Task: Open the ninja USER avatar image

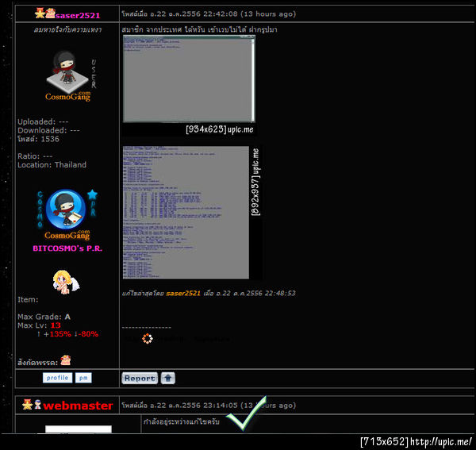Action: coord(71,75)
